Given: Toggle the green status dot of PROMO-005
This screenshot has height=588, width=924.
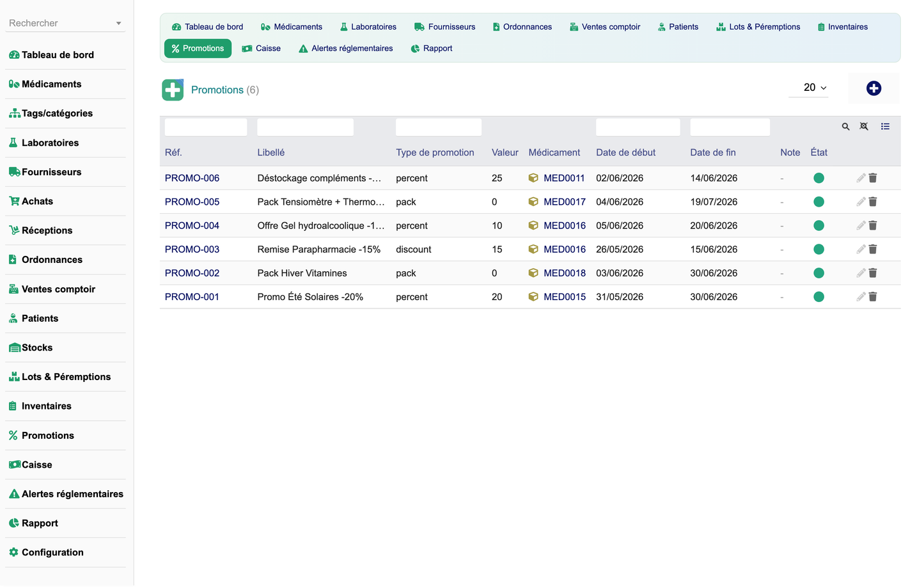Looking at the screenshot, I should [818, 202].
